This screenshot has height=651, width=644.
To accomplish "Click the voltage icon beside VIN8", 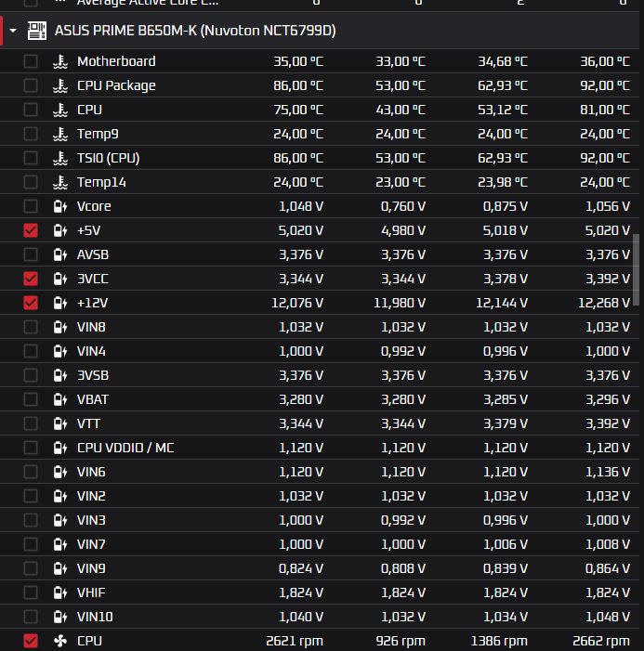I will (x=60, y=327).
